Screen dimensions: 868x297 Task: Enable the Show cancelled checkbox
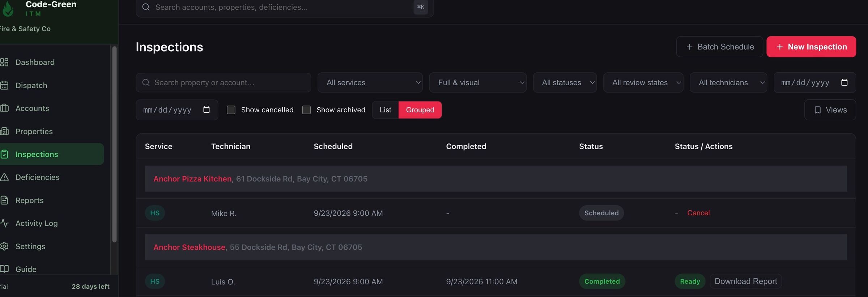[x=231, y=110]
